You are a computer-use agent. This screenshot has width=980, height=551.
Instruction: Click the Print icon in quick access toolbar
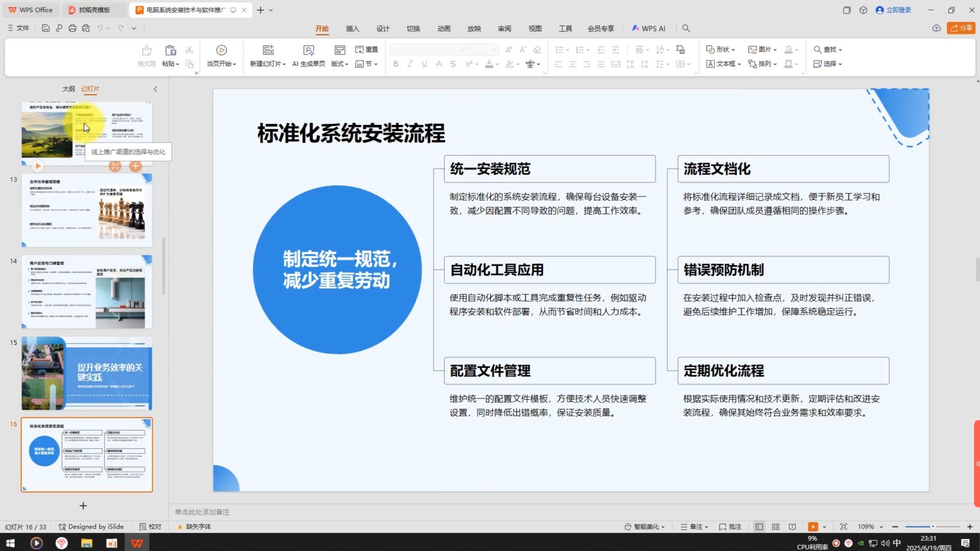tap(72, 28)
